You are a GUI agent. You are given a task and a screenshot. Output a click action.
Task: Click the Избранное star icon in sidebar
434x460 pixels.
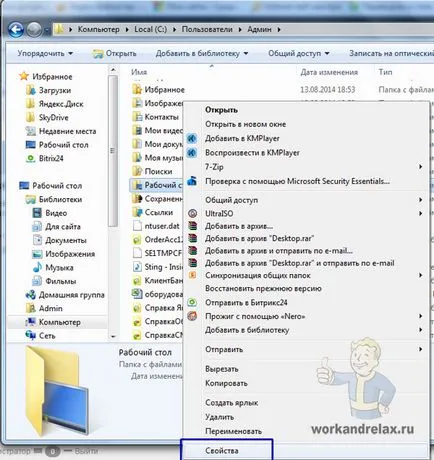pyautogui.click(x=24, y=76)
